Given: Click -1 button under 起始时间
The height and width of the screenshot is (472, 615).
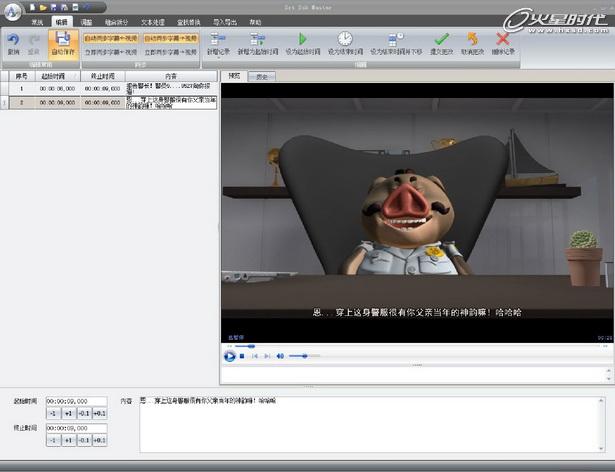Looking at the screenshot, I should tap(53, 414).
